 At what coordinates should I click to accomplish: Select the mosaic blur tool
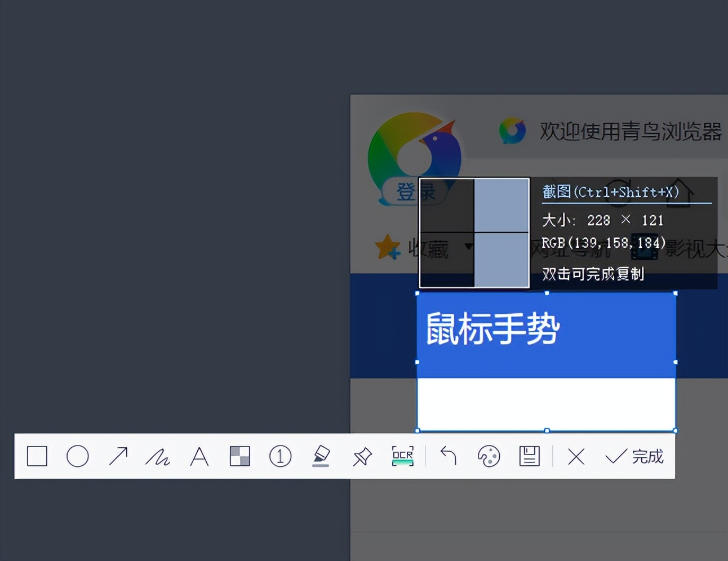(240, 456)
